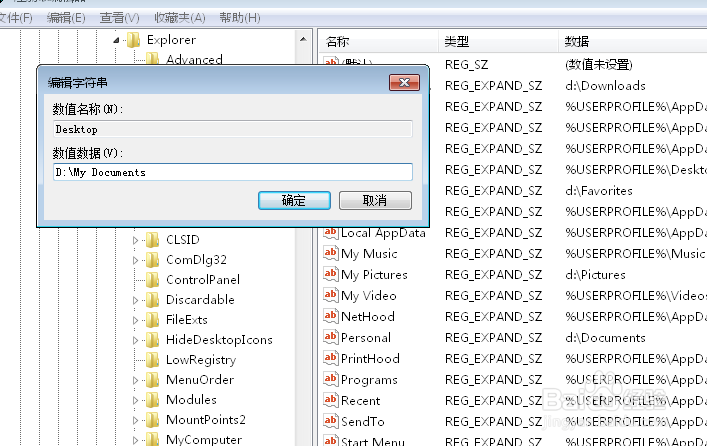Click the string icon beside PrintHood

(x=331, y=358)
